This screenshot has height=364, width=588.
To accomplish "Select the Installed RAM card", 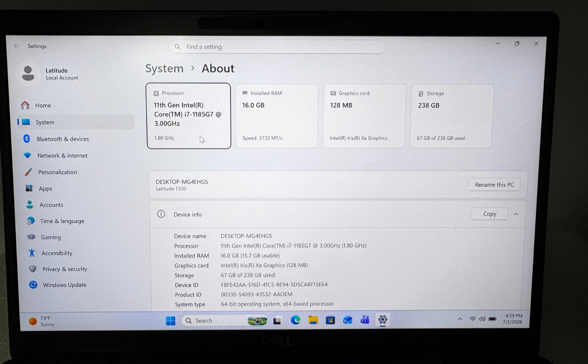I will point(276,116).
